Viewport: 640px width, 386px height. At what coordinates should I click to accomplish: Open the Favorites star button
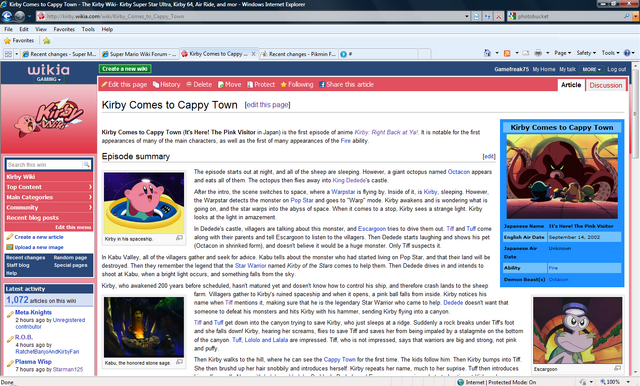tap(19, 40)
